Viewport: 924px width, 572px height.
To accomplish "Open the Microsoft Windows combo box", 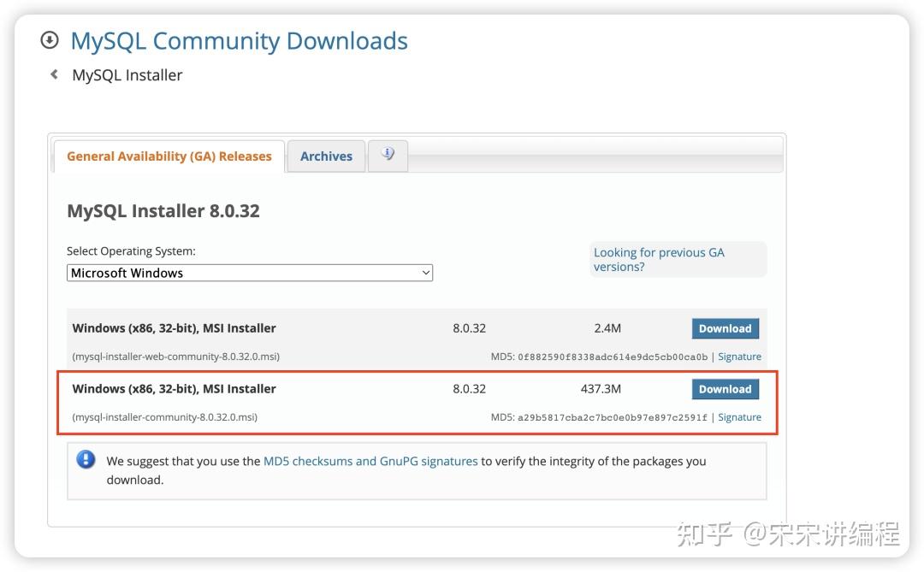I will pos(249,272).
